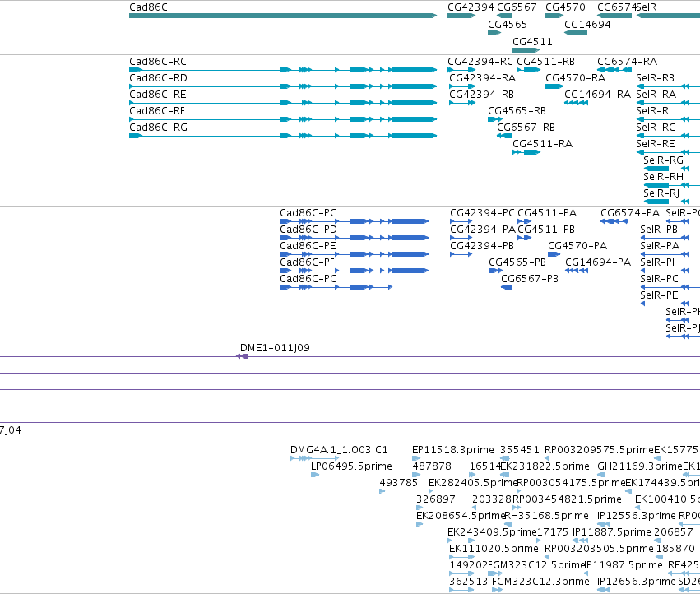This screenshot has height=594, width=700.
Task: Select the 487878 feature
Action: [416, 475]
